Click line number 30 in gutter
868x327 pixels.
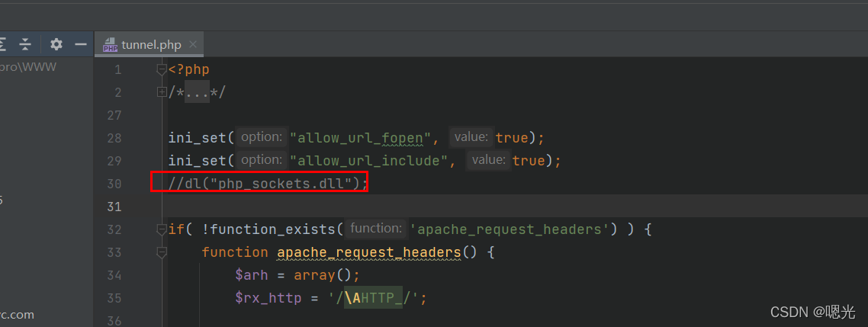pyautogui.click(x=114, y=183)
